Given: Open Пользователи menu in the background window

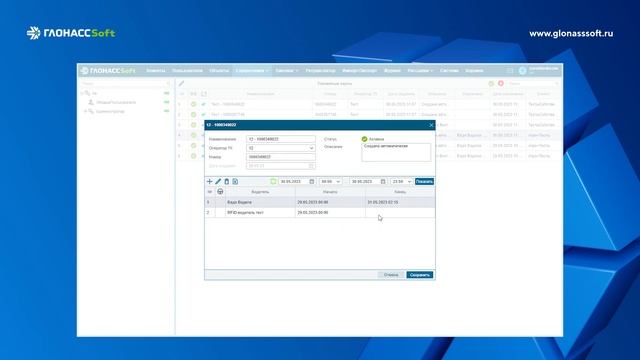Looking at the screenshot, I should coord(187,71).
